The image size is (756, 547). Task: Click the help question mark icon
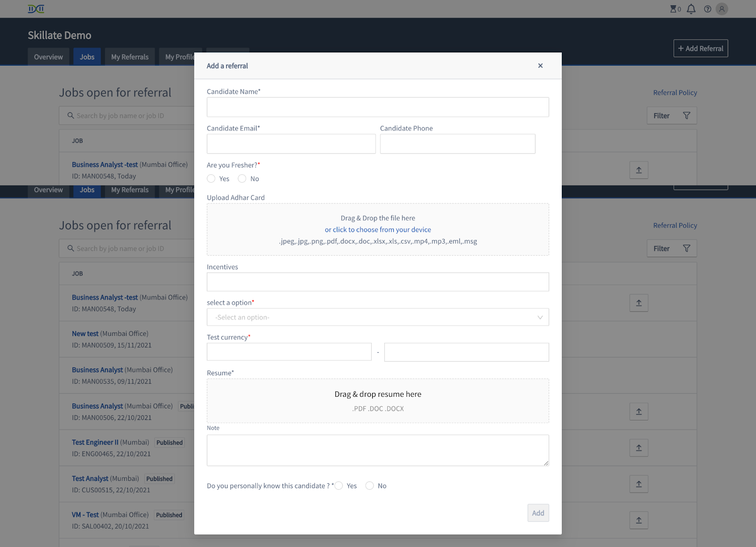pos(707,9)
